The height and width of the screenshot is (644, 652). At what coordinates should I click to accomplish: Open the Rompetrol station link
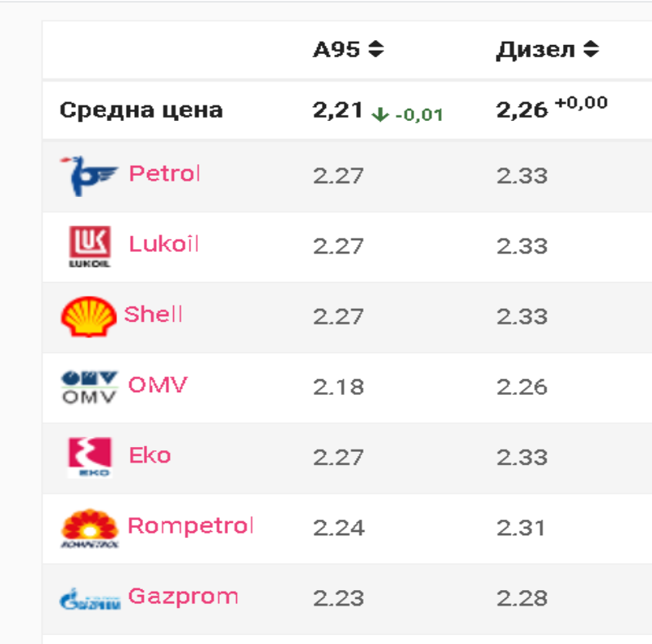[x=190, y=526]
